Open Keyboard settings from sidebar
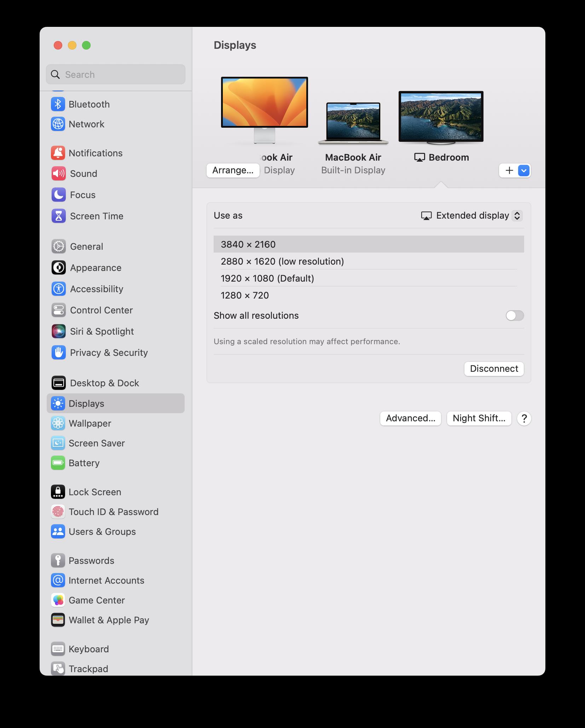This screenshot has width=585, height=728. (89, 649)
